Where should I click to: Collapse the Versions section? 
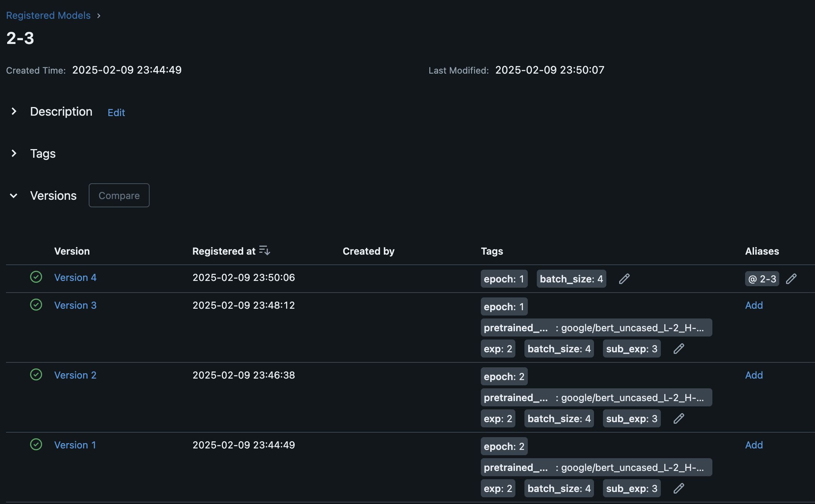pos(14,196)
